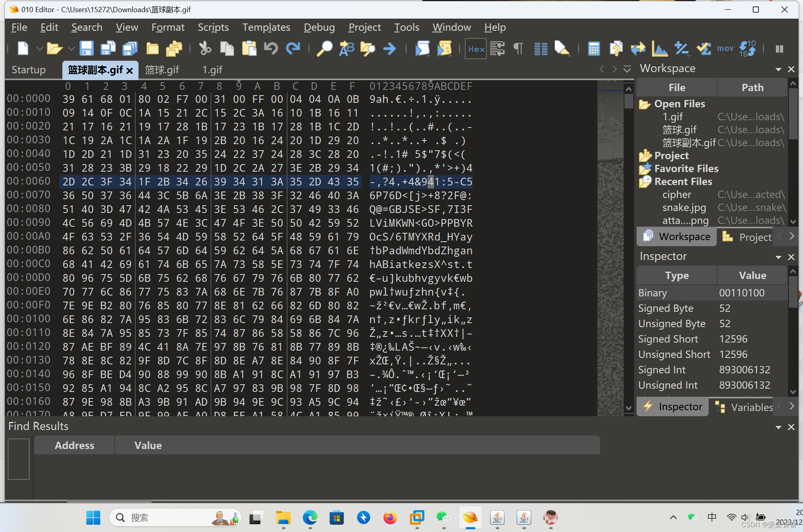Open the Calculator tool icon
This screenshot has width=803, height=532.
[x=594, y=49]
